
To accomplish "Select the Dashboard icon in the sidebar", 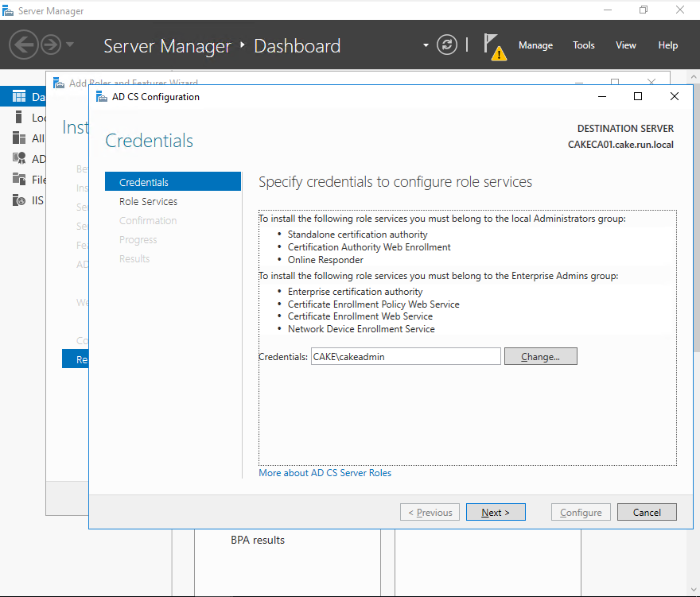I will pos(19,97).
